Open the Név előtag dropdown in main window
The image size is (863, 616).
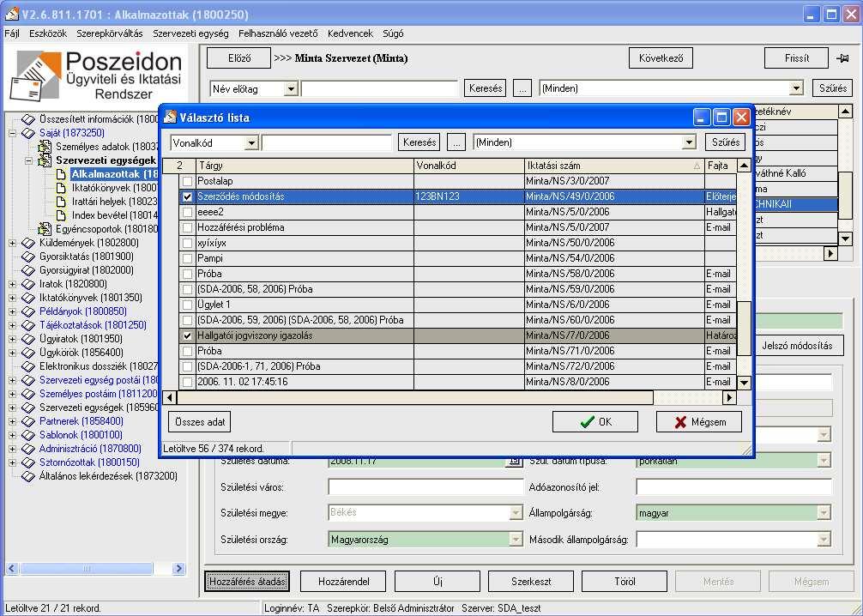click(291, 88)
